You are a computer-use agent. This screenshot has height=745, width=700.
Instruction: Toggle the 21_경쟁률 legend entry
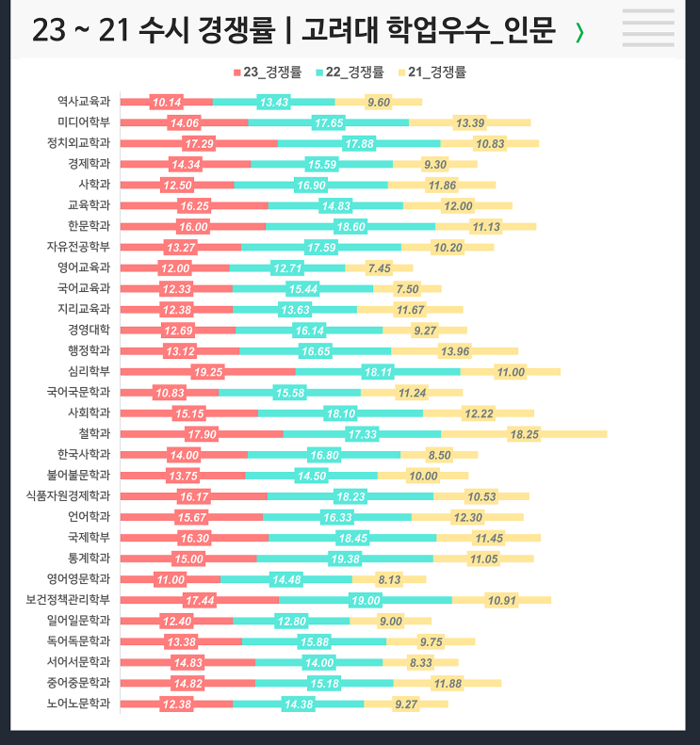tap(432, 73)
